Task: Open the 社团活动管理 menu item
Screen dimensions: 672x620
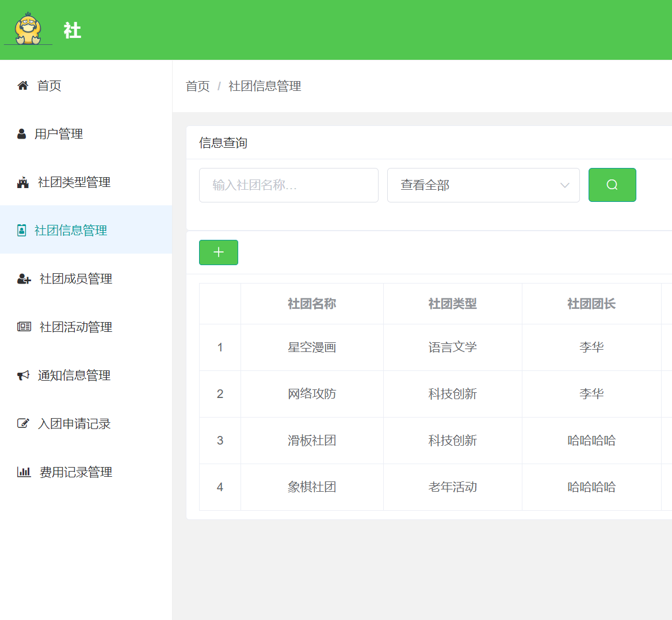Action: [x=86, y=327]
